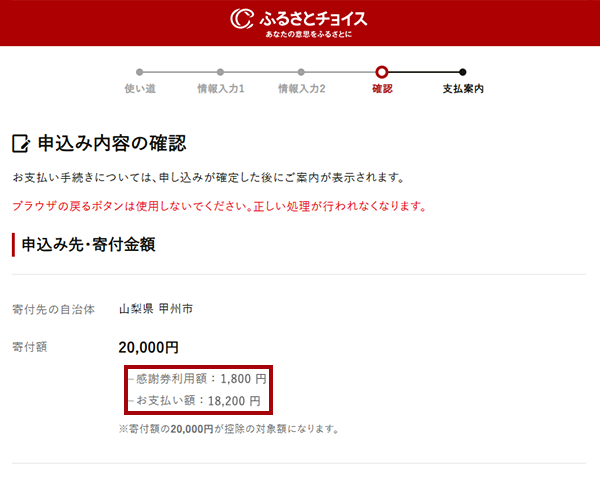Click the active 確認 step circle
The width and height of the screenshot is (600, 496).
[x=382, y=72]
